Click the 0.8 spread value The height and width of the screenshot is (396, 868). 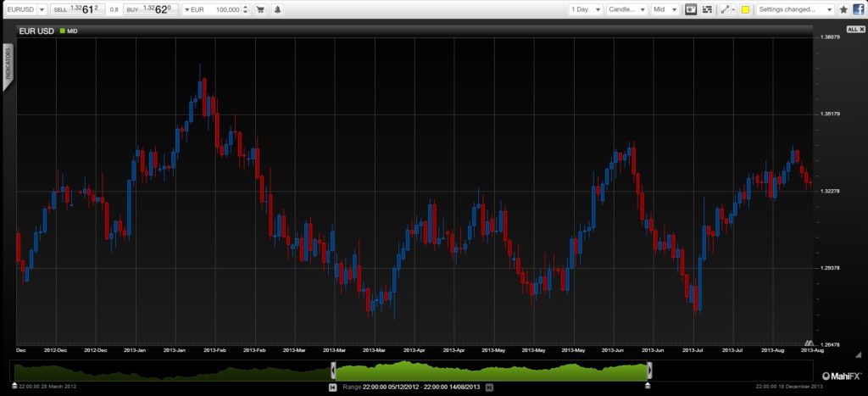click(114, 10)
